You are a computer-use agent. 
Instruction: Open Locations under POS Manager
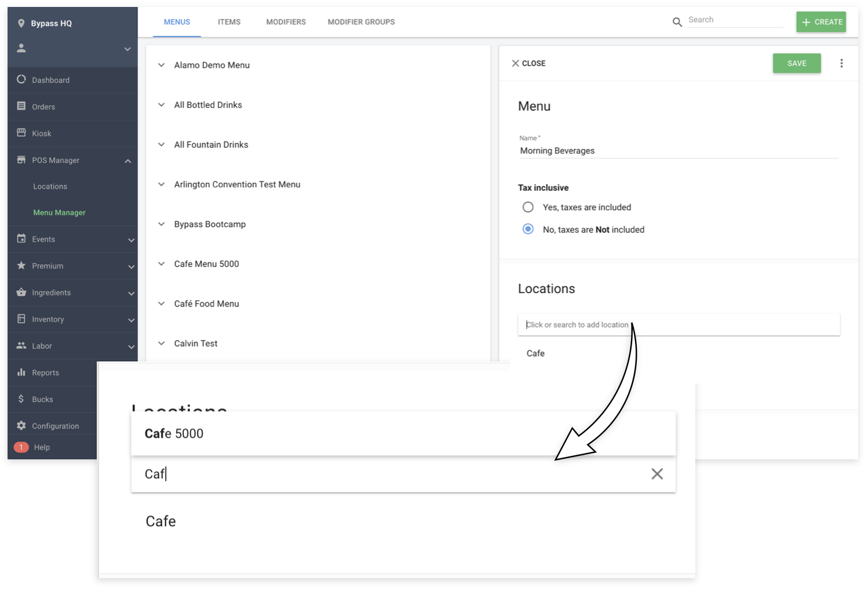50,187
